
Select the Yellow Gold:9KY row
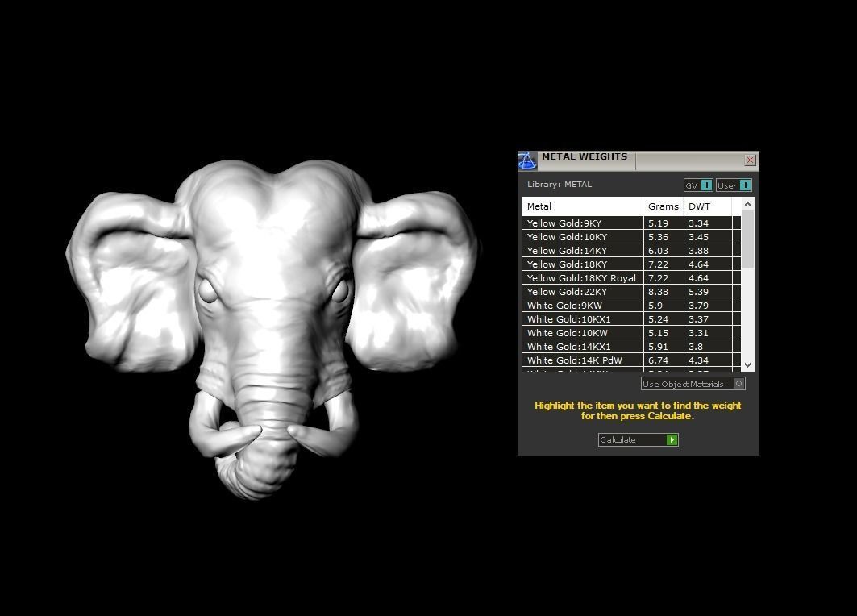pos(631,223)
